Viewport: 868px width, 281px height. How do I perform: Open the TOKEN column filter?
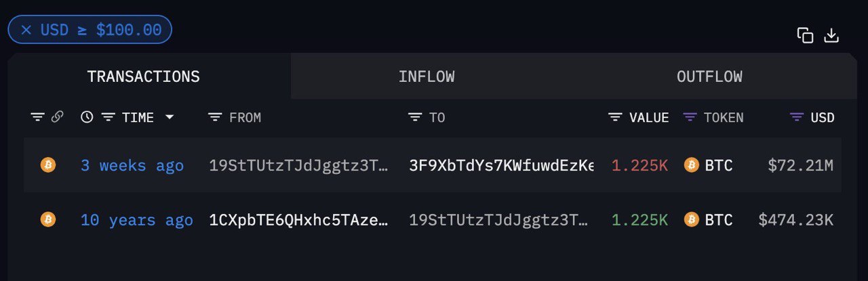(x=690, y=117)
